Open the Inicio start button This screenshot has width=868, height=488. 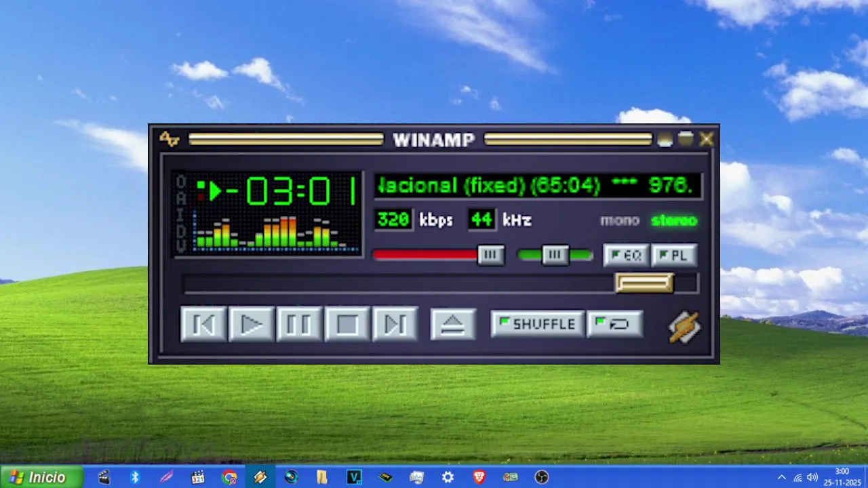point(41,477)
